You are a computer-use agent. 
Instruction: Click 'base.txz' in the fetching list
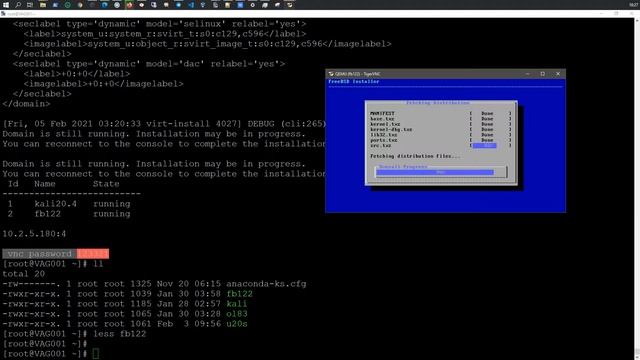[382, 119]
